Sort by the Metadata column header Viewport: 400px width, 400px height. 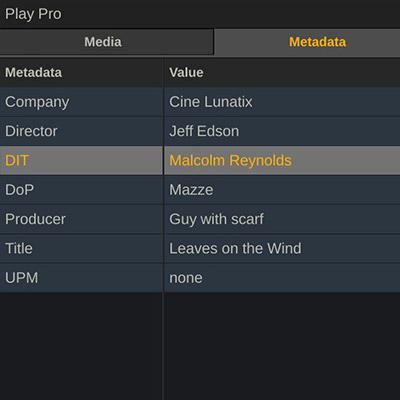coord(81,73)
